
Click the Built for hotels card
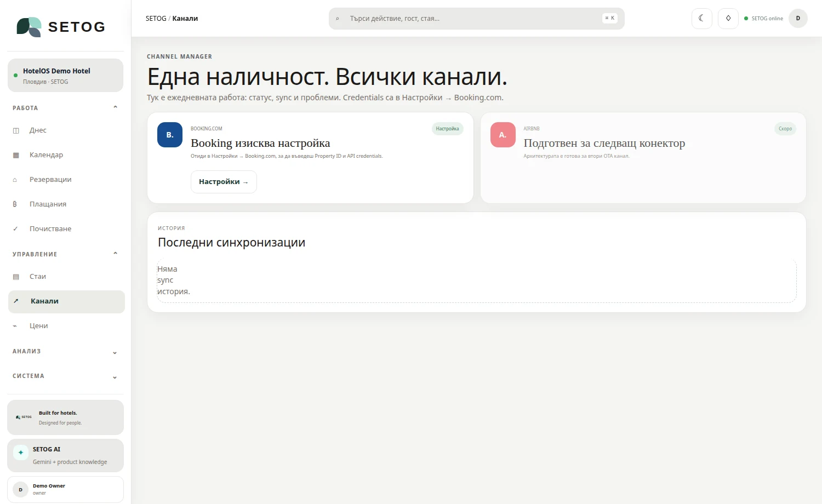pos(65,417)
